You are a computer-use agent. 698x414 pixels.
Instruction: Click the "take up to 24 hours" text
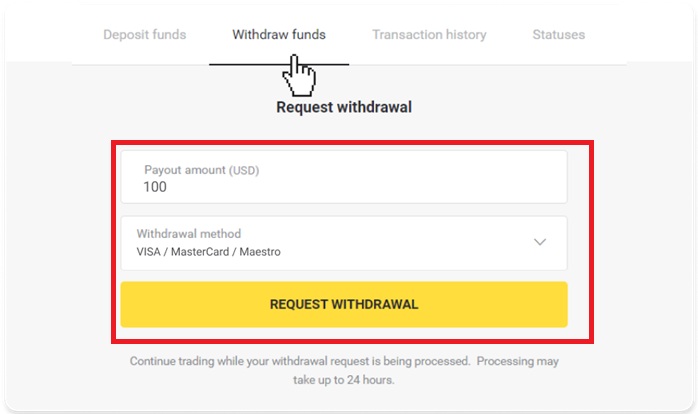coord(343,380)
